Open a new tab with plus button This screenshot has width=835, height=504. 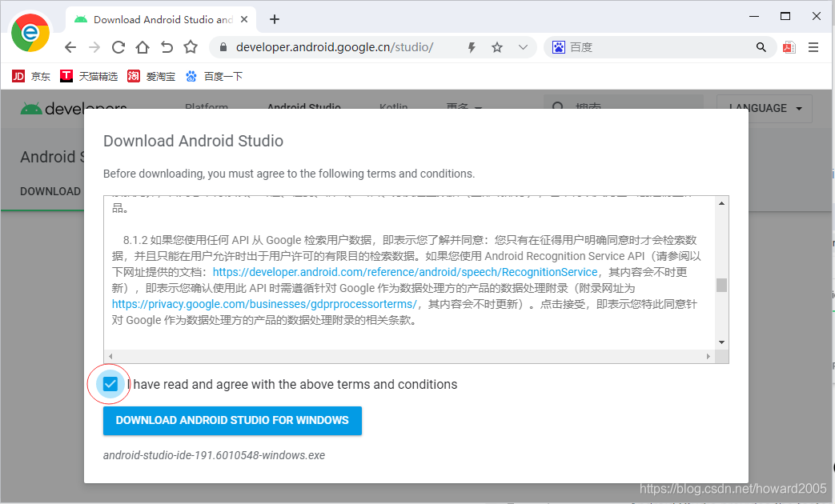coord(275,20)
